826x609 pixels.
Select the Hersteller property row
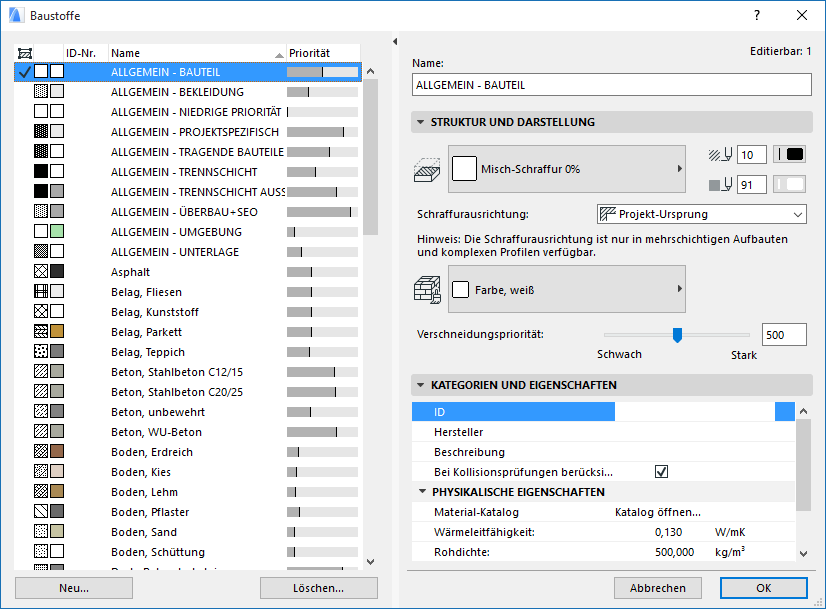pyautogui.click(x=603, y=432)
